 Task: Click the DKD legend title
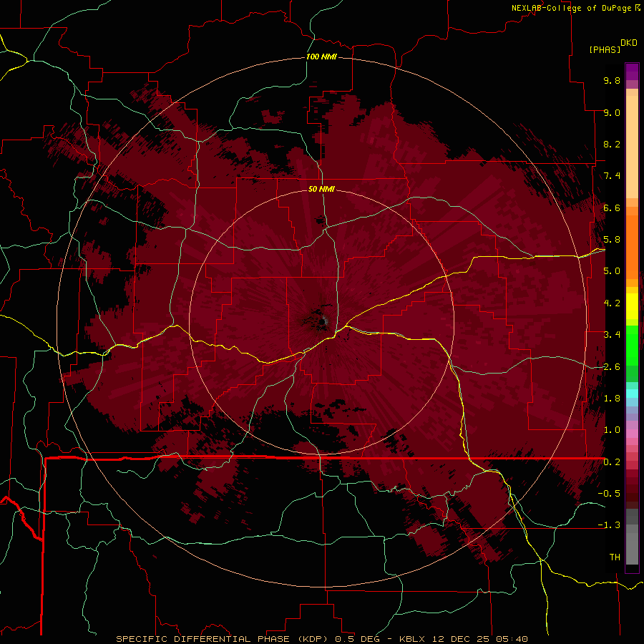pyautogui.click(x=629, y=43)
